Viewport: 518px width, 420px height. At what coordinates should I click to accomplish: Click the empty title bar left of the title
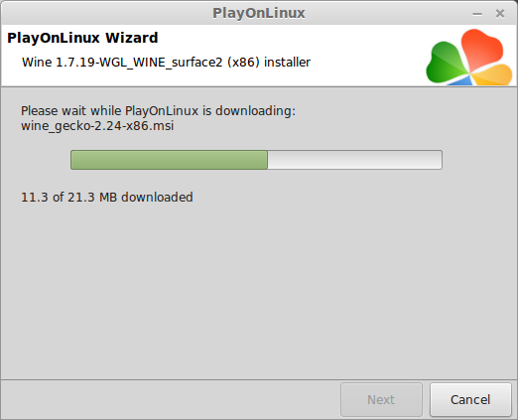(106, 13)
